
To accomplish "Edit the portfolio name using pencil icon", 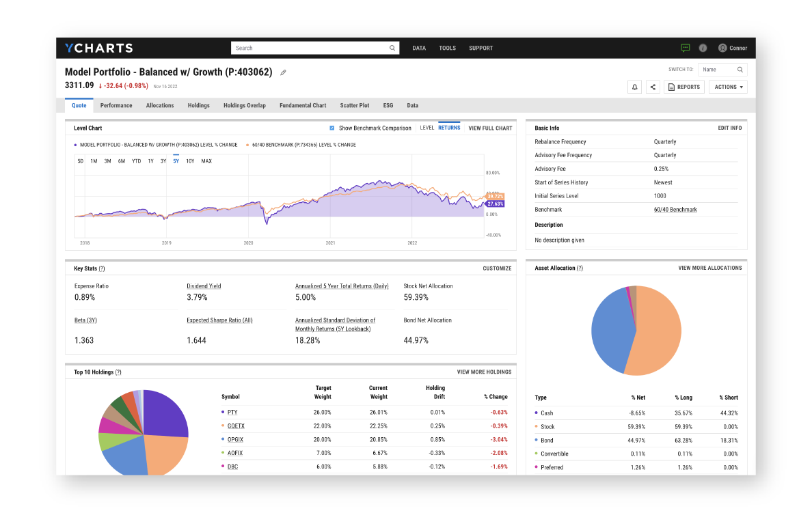I will click(283, 72).
